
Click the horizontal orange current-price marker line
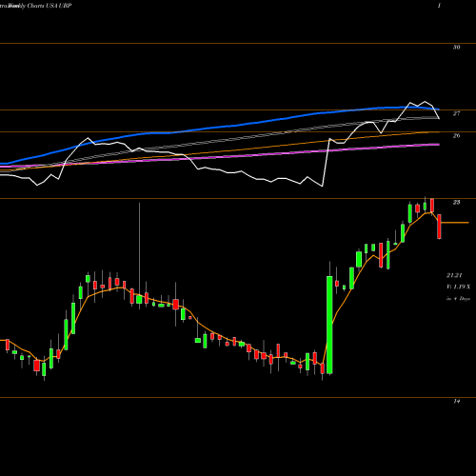(455, 223)
